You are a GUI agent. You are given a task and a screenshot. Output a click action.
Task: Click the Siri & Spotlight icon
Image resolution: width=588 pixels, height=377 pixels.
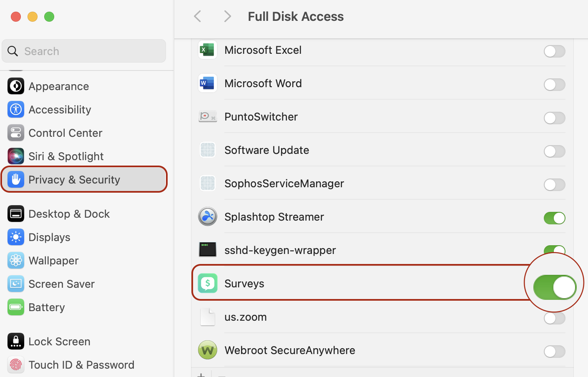tap(16, 156)
